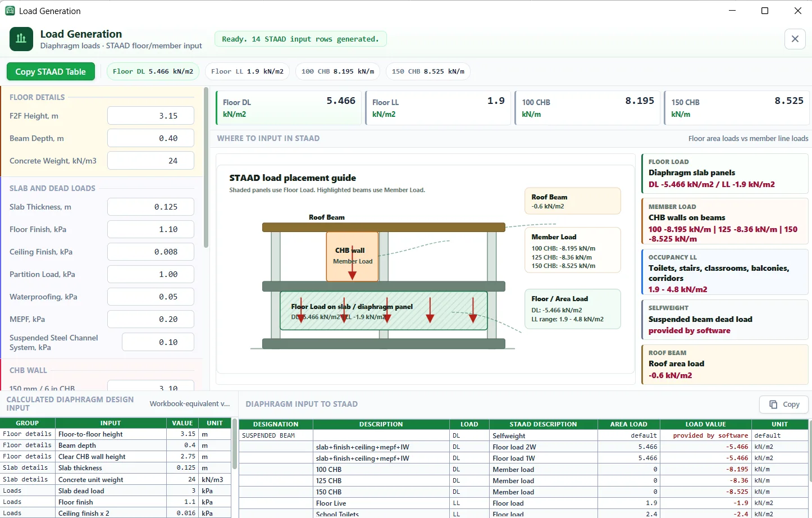Viewport: 812px width, 518px height.
Task: Click the Slab Thickness input field
Action: (x=150, y=207)
